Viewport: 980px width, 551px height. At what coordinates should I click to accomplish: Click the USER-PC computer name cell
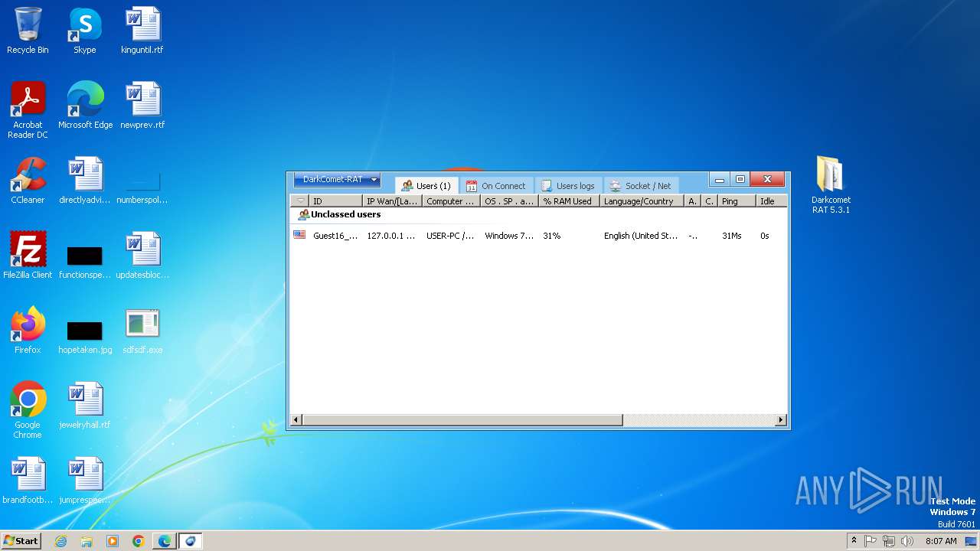point(450,236)
